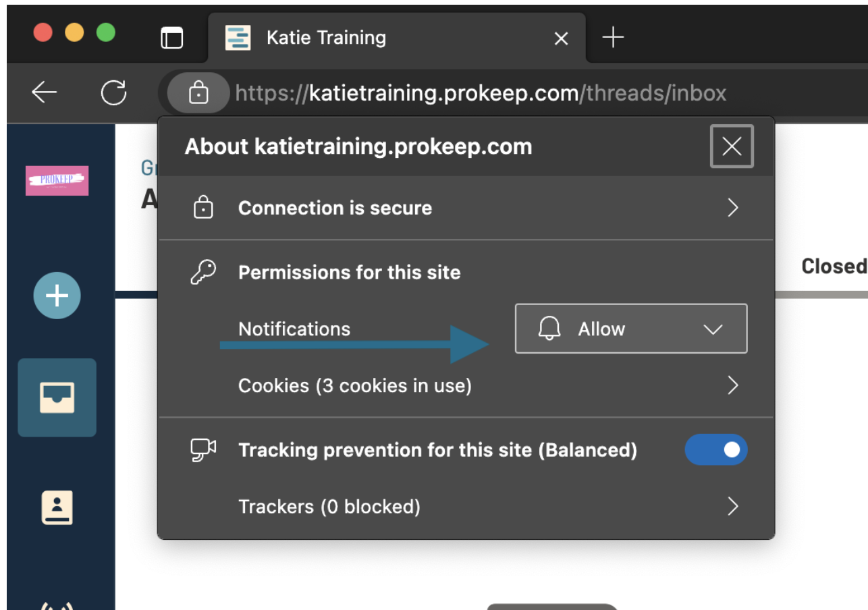868x610 pixels.
Task: Click the bell icon inside the Allow control
Action: click(x=551, y=329)
